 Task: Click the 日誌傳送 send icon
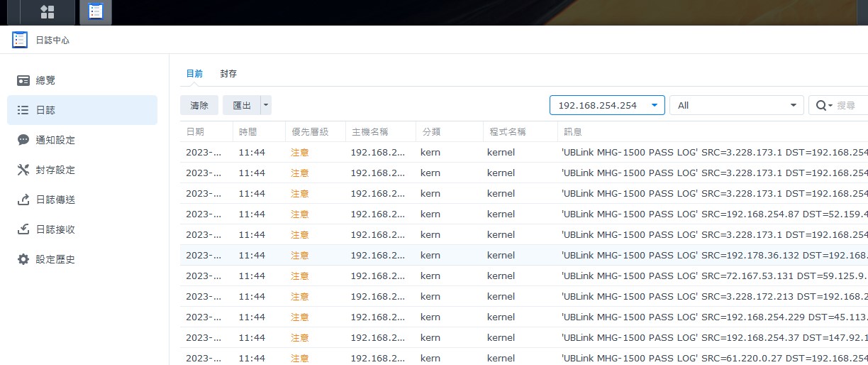23,200
